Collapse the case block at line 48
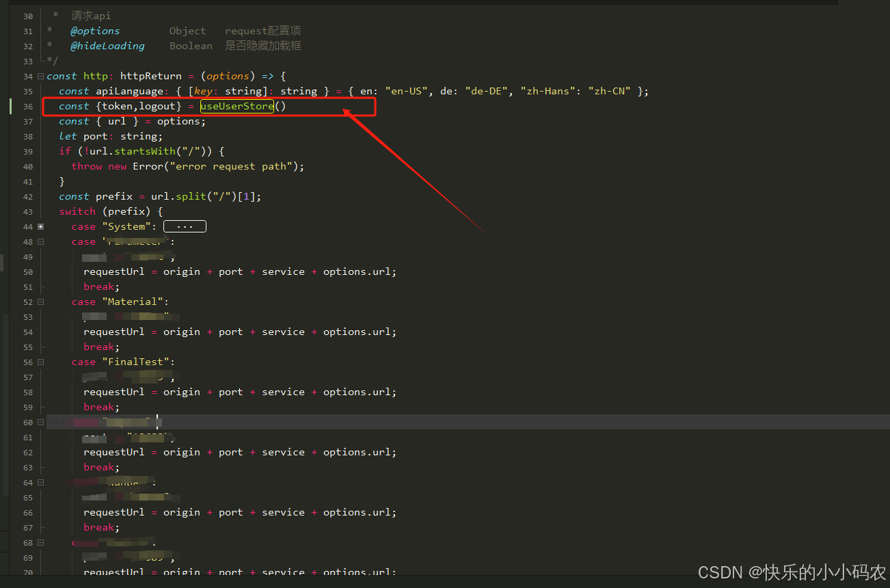Screen dimensions: 890x588 click(x=40, y=241)
